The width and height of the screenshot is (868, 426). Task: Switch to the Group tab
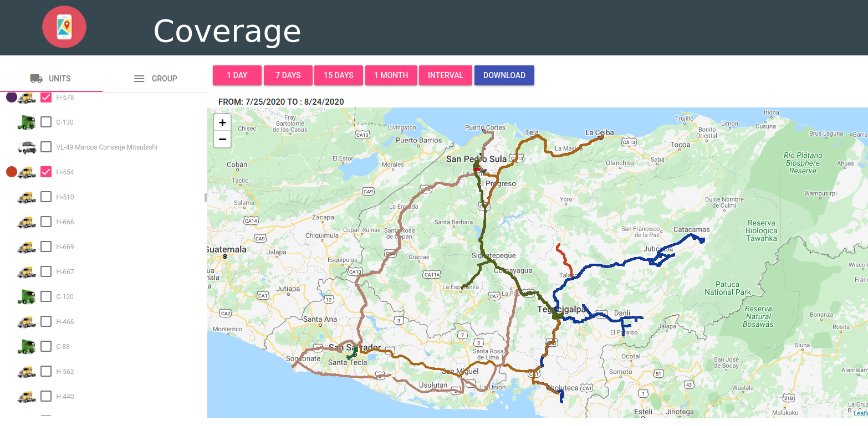[x=155, y=79]
